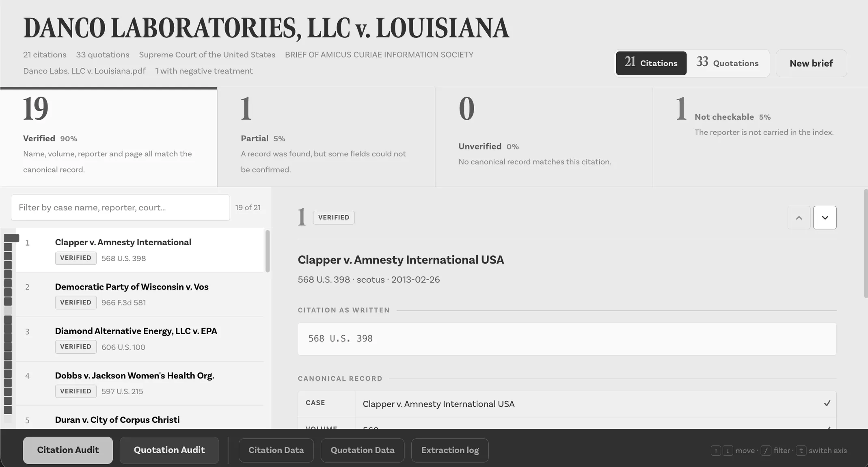The width and height of the screenshot is (868, 467).
Task: Open Duran v. City of Corpus Christi row
Action: [140, 418]
